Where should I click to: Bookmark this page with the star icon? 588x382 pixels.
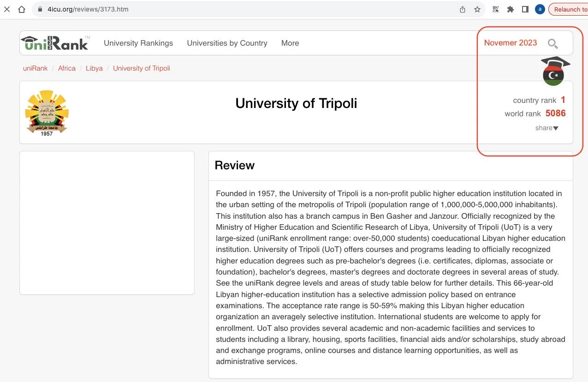click(477, 9)
